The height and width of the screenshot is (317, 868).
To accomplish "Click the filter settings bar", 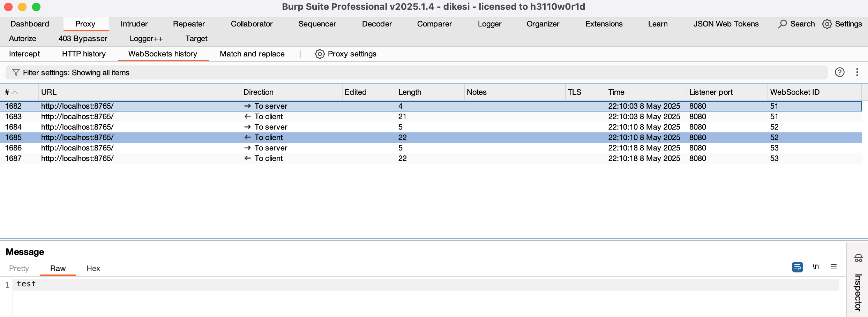I will 416,72.
